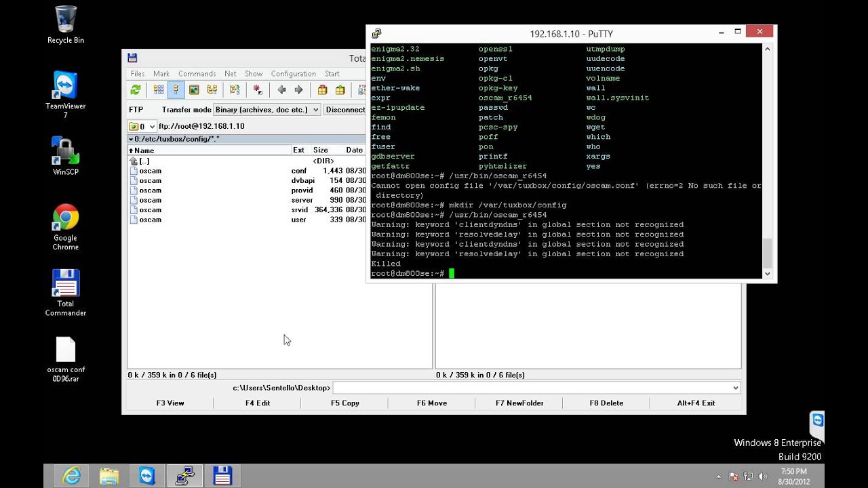868x488 pixels.
Task: Open the Mark menu
Action: 161,74
